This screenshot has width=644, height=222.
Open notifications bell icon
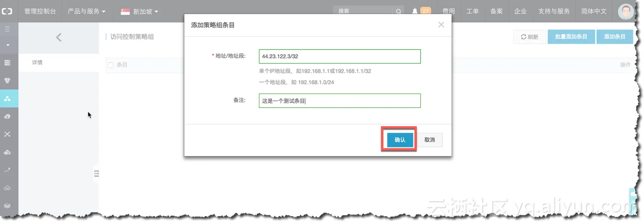(415, 11)
